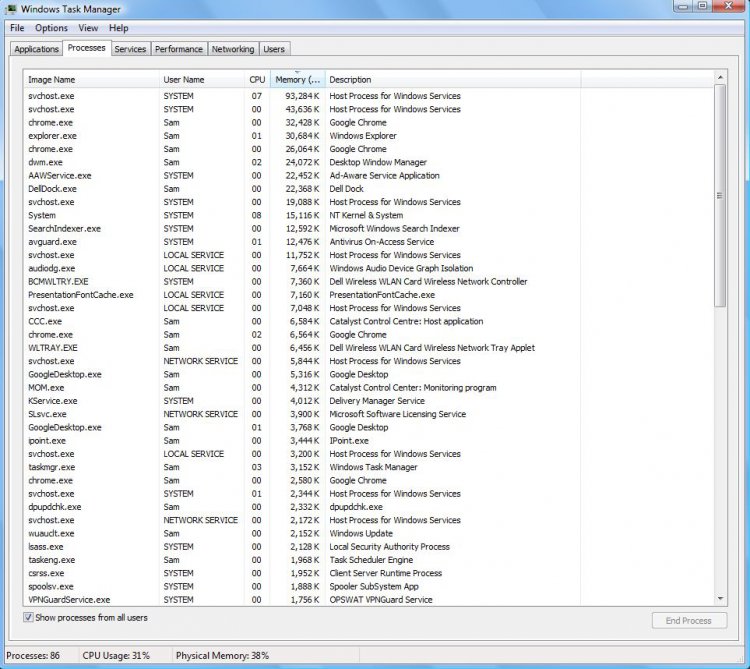The width and height of the screenshot is (750, 669).
Task: Switch to the Services tab
Action: click(x=130, y=49)
